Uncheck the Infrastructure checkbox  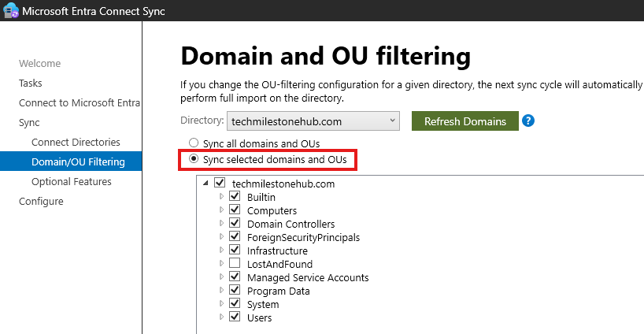pyautogui.click(x=235, y=250)
